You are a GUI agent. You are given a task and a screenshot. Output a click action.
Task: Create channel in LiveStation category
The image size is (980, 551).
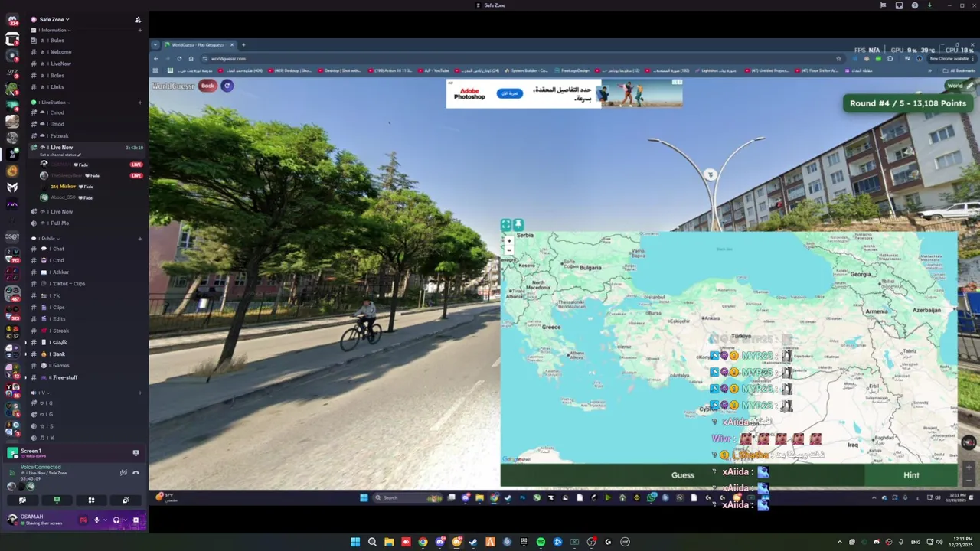(x=140, y=102)
